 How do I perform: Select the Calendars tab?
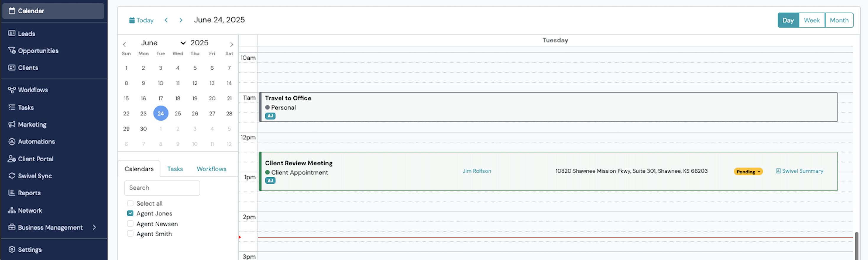pos(139,169)
